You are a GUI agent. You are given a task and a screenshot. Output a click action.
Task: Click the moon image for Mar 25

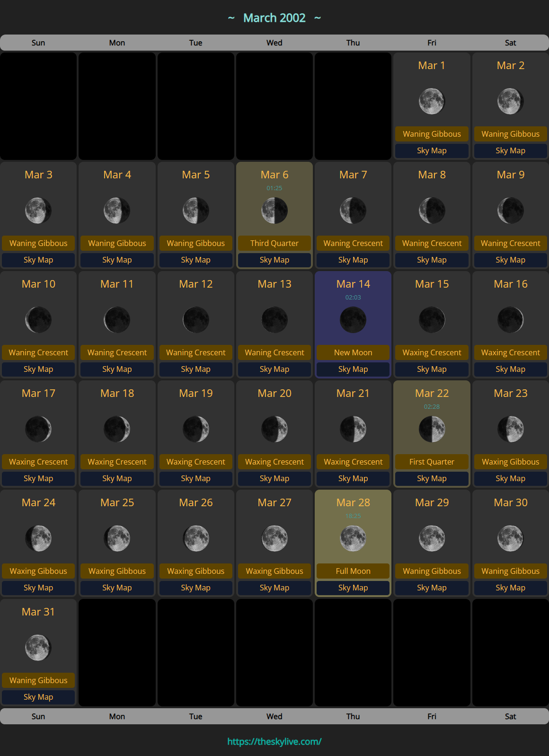coord(117,538)
